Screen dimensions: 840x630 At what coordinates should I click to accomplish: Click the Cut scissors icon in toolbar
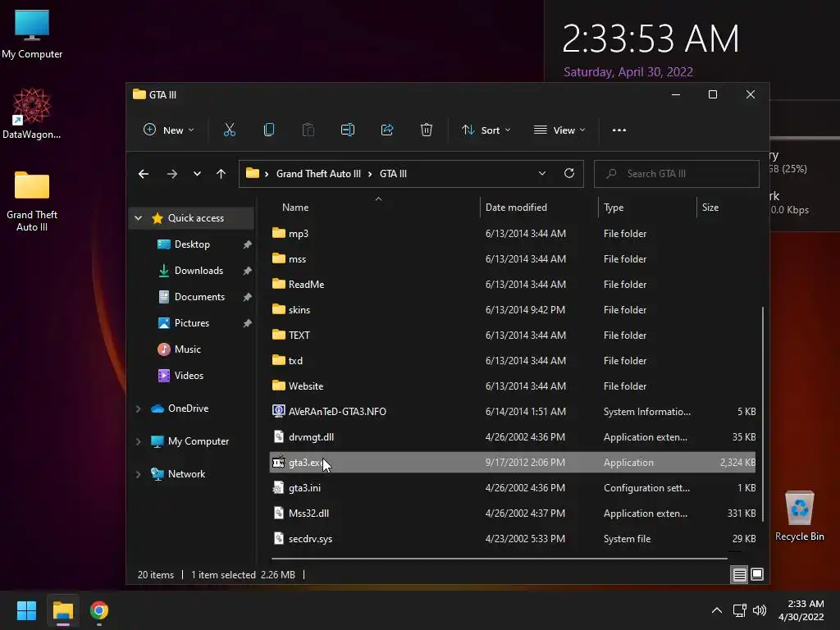[230, 130]
